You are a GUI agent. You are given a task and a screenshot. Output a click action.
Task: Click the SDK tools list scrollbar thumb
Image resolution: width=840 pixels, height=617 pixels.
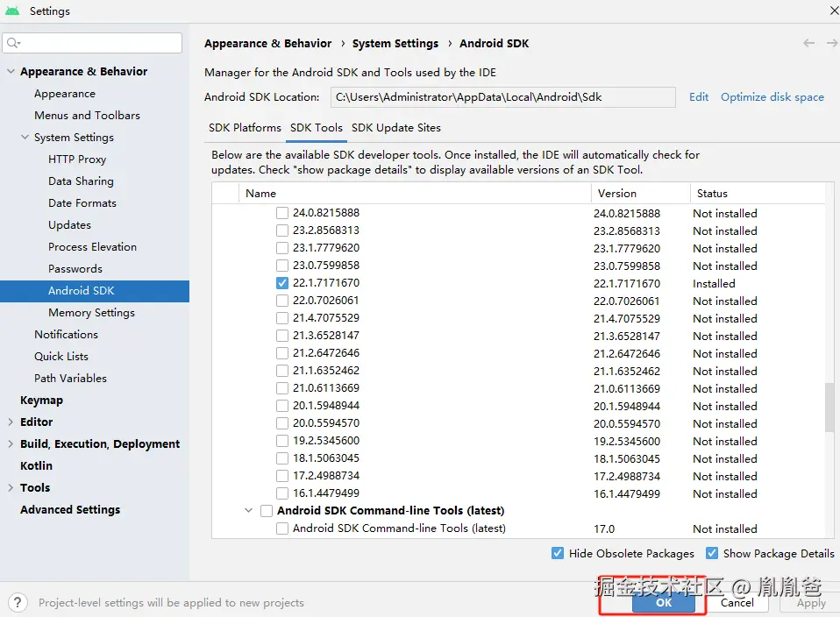click(829, 407)
